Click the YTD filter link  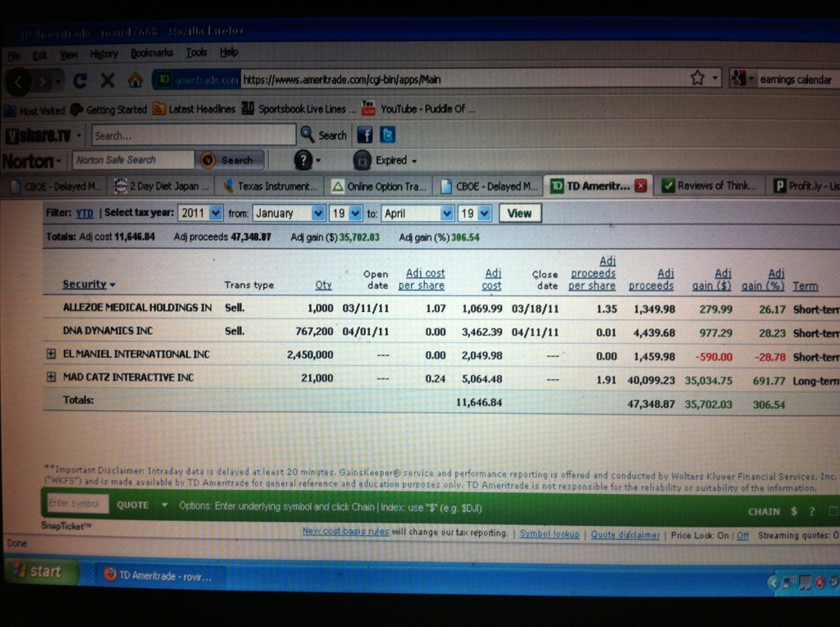(x=84, y=213)
